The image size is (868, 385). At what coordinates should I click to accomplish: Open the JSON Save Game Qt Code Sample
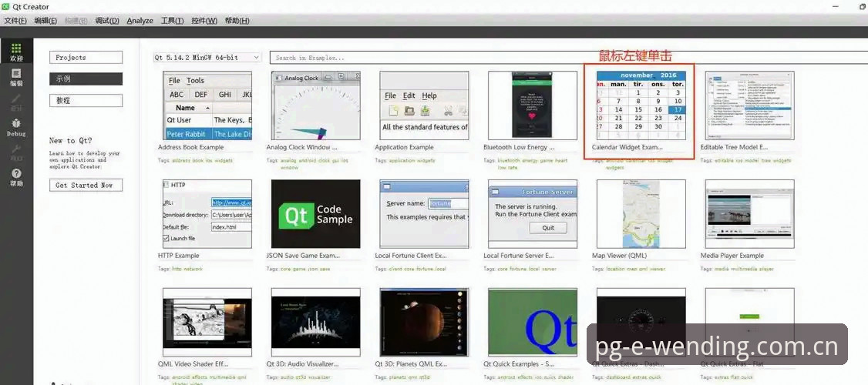pos(315,213)
